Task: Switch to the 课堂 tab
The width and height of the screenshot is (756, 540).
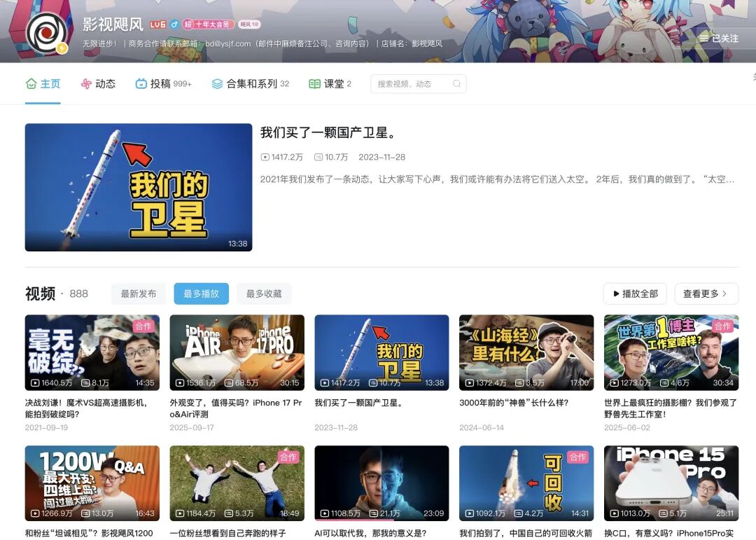Action: click(x=329, y=83)
